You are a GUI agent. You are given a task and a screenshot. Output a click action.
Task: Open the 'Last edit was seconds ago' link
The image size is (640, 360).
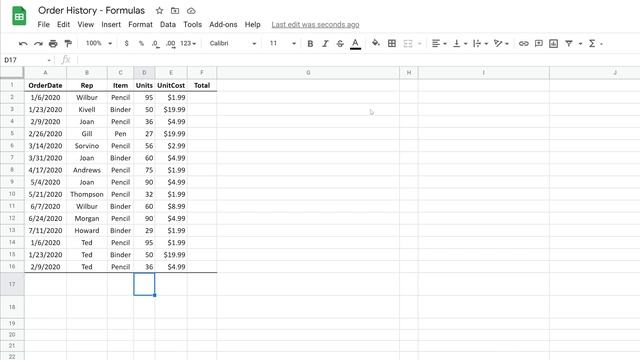tap(316, 24)
